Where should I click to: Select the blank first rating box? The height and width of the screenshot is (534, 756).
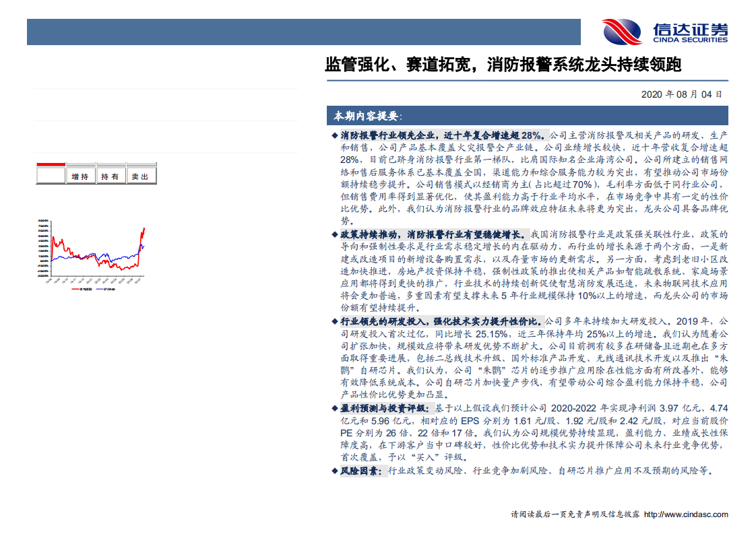[x=51, y=176]
